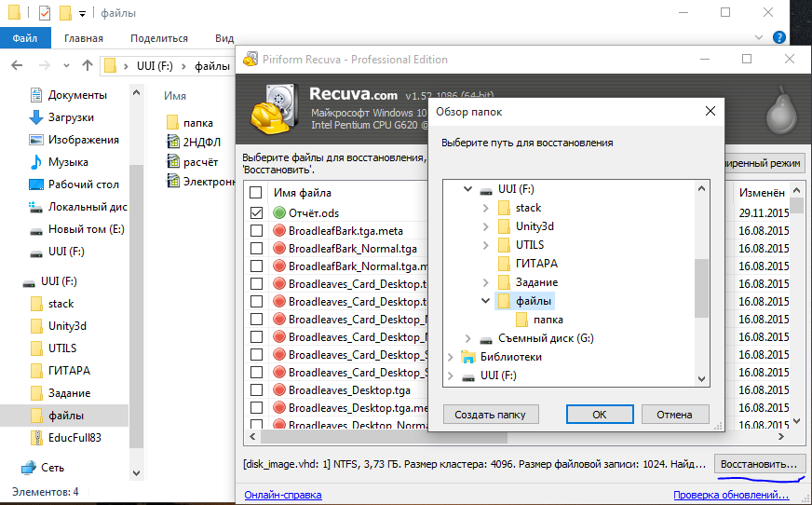The height and width of the screenshot is (505, 812).
Task: Click the green status icon for Отчёт.ods
Action: (x=279, y=213)
